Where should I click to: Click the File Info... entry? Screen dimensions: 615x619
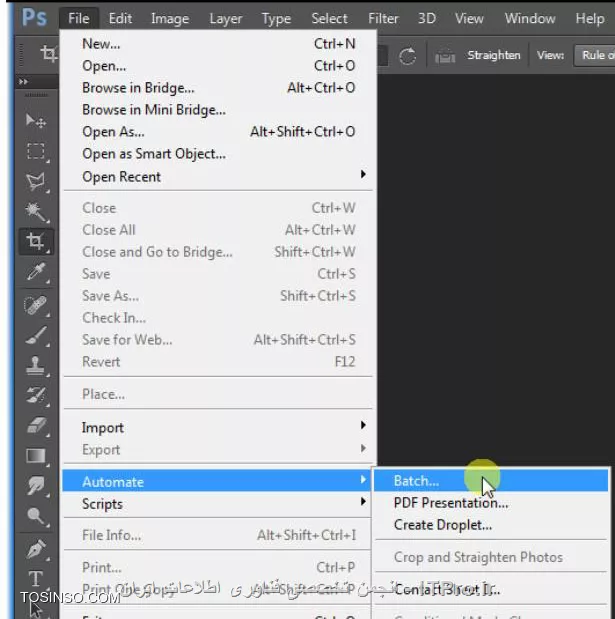coord(217,535)
